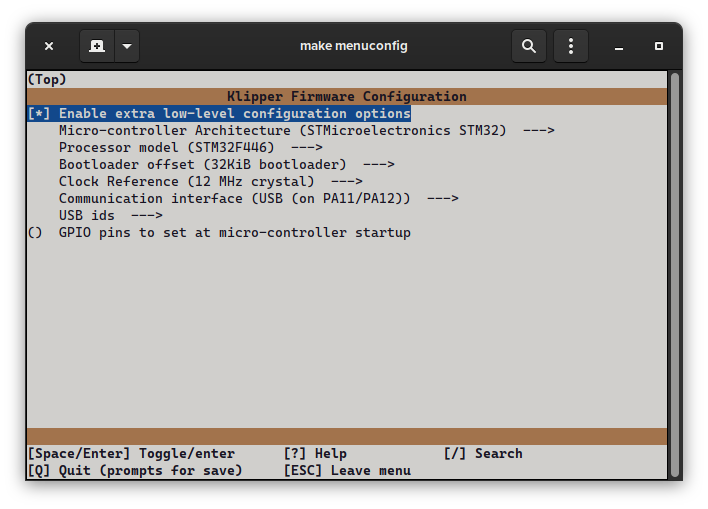Maximize the make menuconfig window
The width and height of the screenshot is (708, 509).
659,46
